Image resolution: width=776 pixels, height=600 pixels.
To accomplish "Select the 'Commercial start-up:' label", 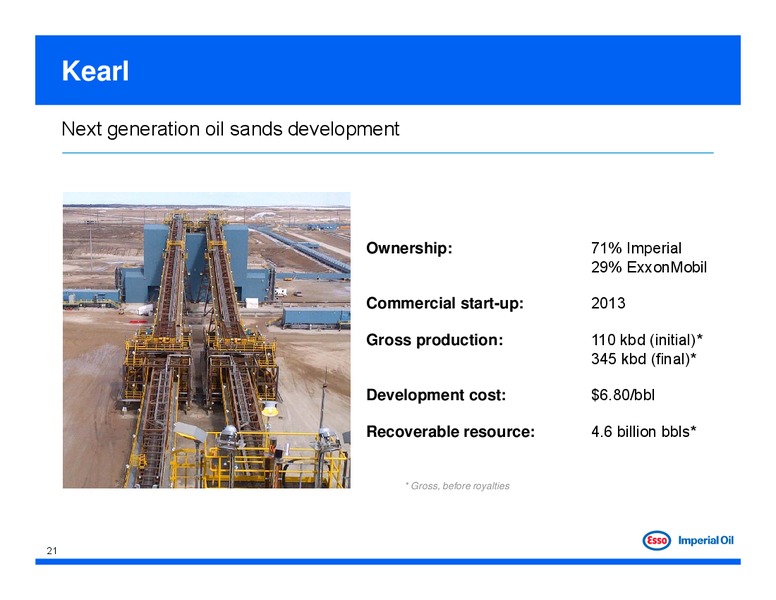I will point(445,303).
